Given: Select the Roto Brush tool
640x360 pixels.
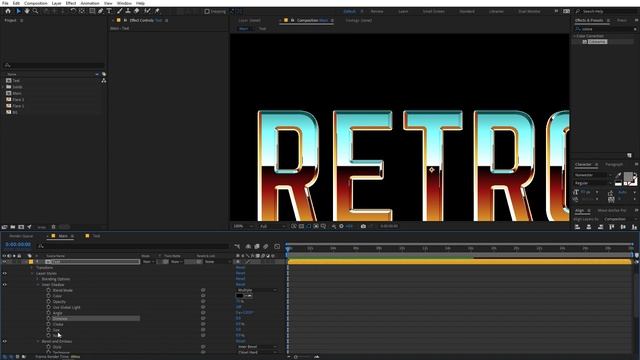Looking at the screenshot, I should click(147, 11).
